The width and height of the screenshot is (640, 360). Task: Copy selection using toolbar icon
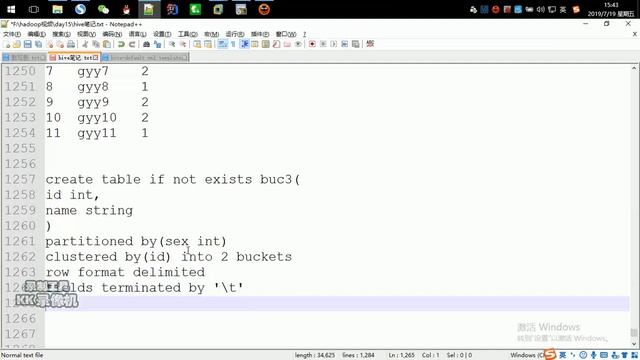click(96, 44)
